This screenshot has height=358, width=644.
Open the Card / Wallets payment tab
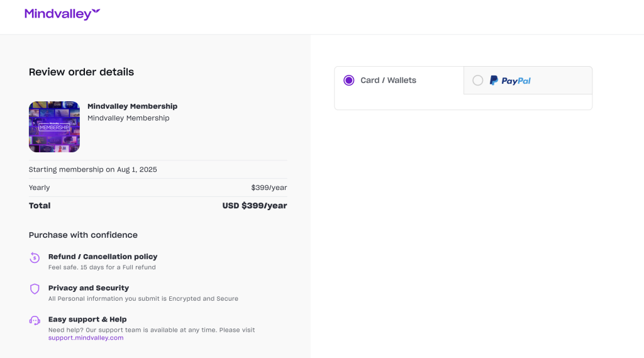pyautogui.click(x=399, y=81)
